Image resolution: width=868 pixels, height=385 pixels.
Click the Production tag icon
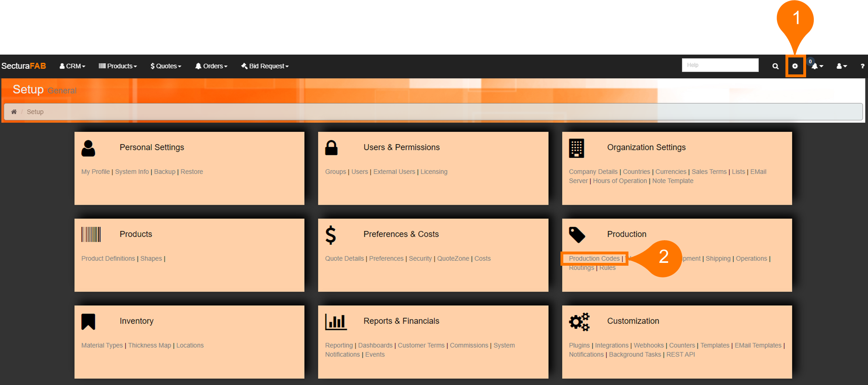pyautogui.click(x=577, y=235)
